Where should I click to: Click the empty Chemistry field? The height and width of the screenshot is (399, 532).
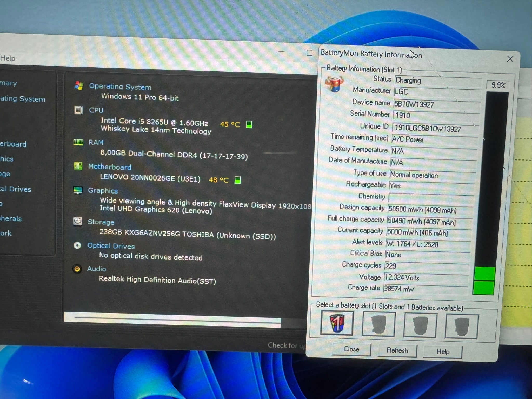click(x=431, y=197)
